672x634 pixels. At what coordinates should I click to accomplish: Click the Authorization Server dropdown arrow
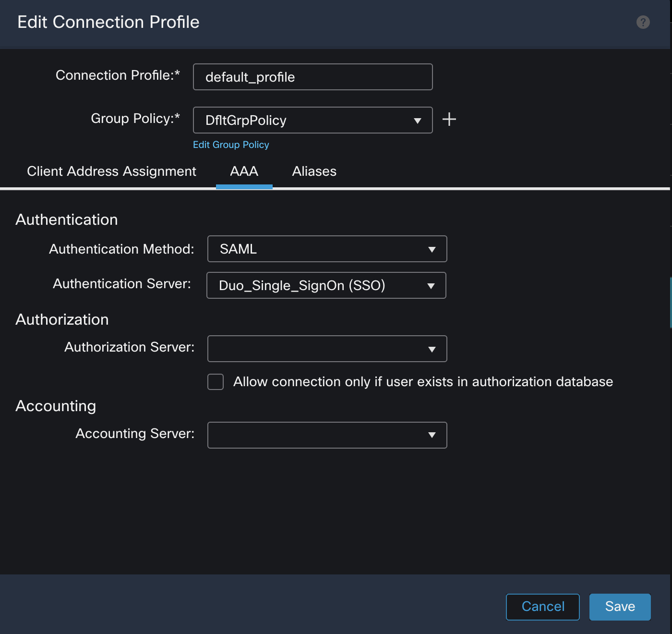tap(432, 349)
